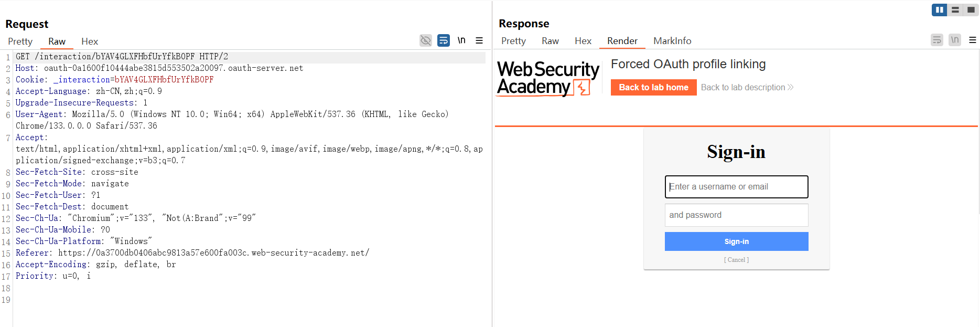Image resolution: width=980 pixels, height=327 pixels.
Task: Click the Cancel link under Sign-in
Action: pyautogui.click(x=736, y=260)
